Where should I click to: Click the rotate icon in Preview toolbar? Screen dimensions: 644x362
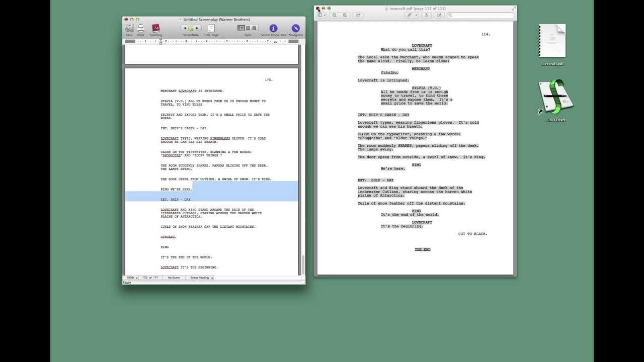click(x=427, y=15)
